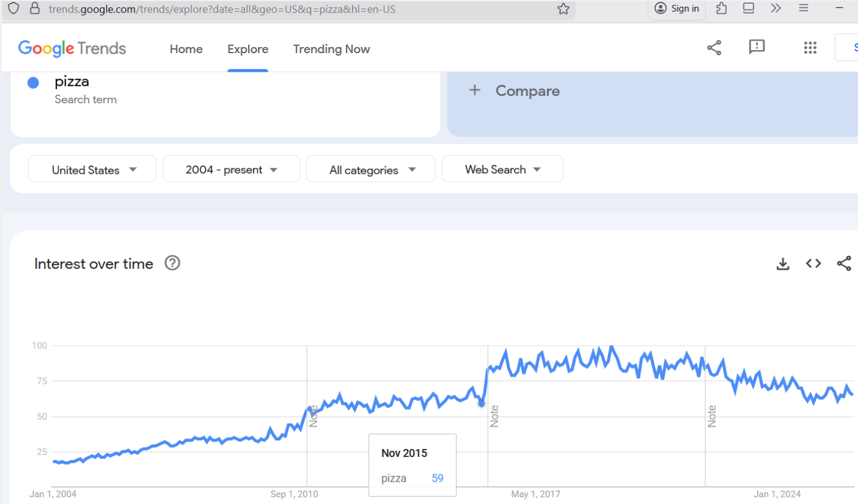The height and width of the screenshot is (504, 858).
Task: Click the 75 y-axis label
Action: tap(42, 381)
